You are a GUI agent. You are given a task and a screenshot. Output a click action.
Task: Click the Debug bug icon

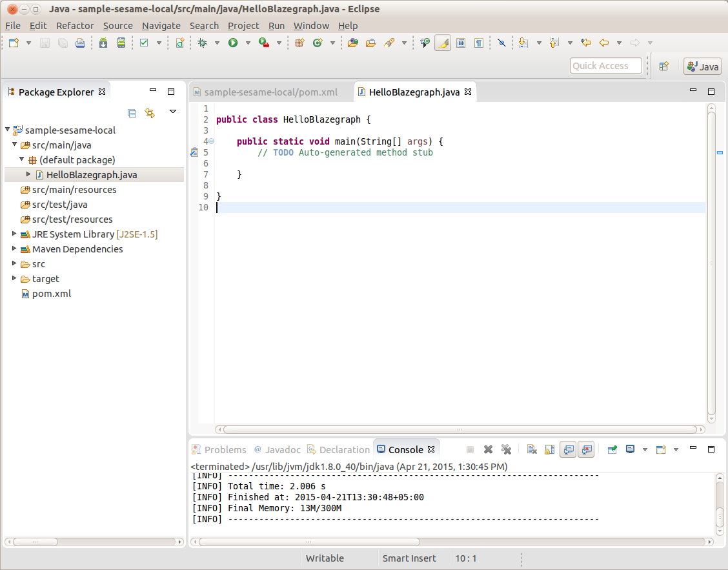pos(203,43)
